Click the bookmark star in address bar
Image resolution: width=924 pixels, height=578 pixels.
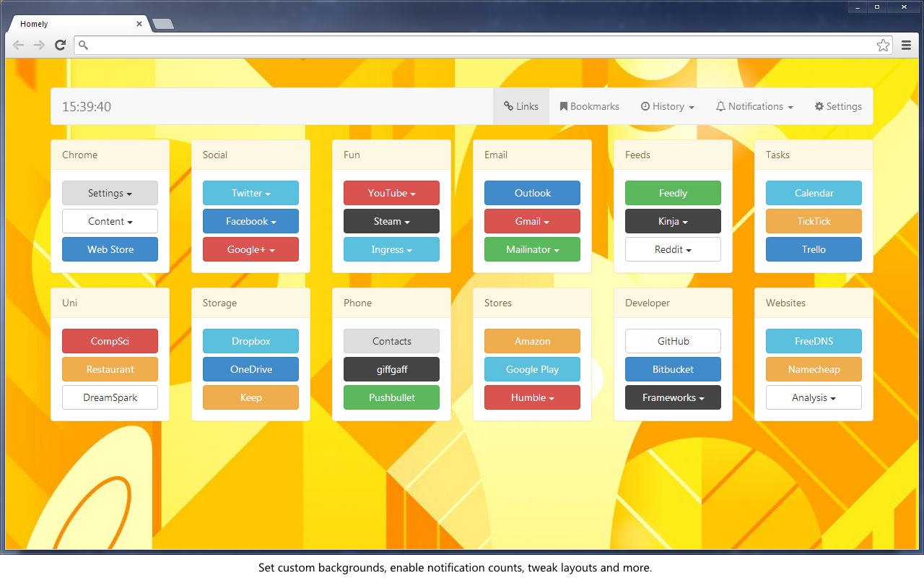pos(883,45)
